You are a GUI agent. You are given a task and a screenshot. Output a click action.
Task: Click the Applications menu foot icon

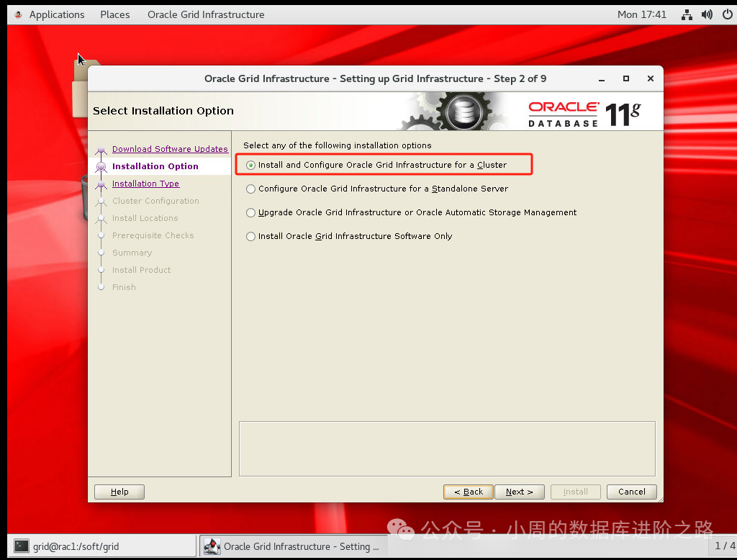tap(18, 14)
